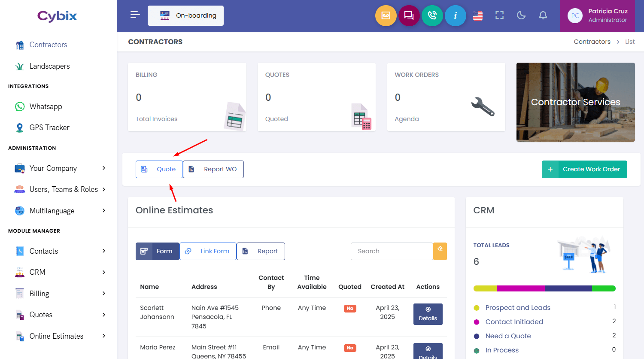Expand CRM submenu chevron
This screenshot has height=361, width=644.
coord(104,272)
